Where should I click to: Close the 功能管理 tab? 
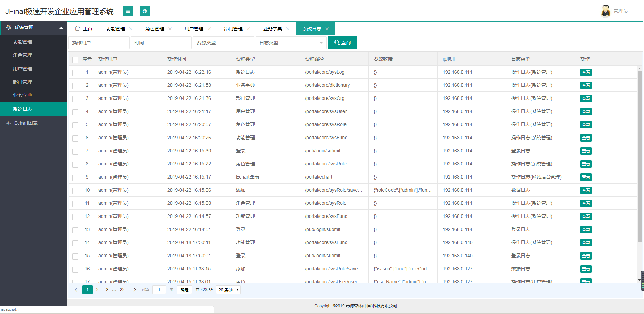(131, 29)
